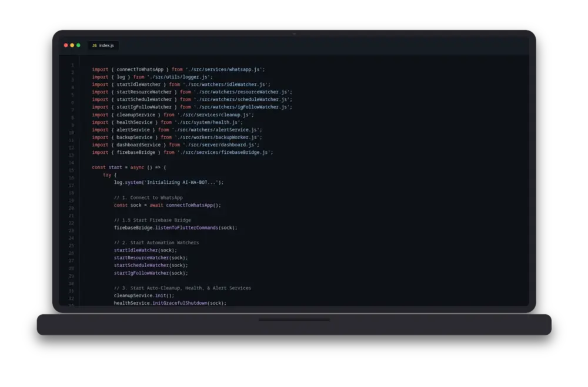Click the comment '// 2. Start Automation Watchers'
The height and width of the screenshot is (387, 588).
(157, 243)
